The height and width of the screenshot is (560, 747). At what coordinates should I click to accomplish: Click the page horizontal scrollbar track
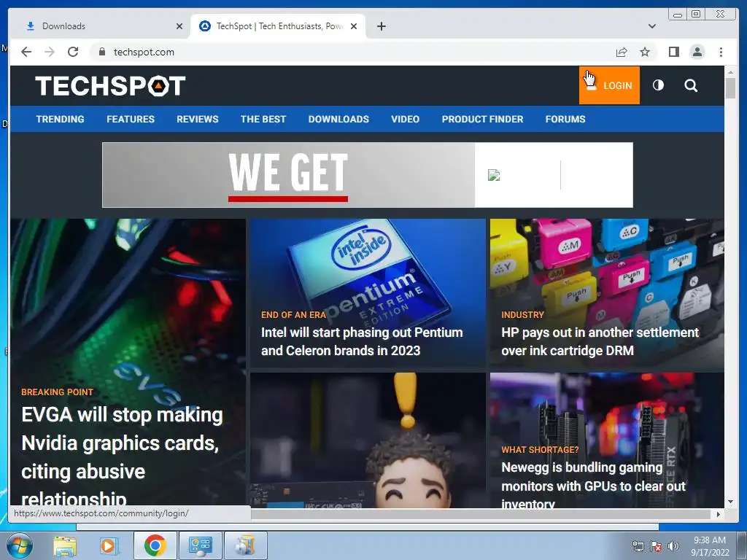click(x=481, y=514)
